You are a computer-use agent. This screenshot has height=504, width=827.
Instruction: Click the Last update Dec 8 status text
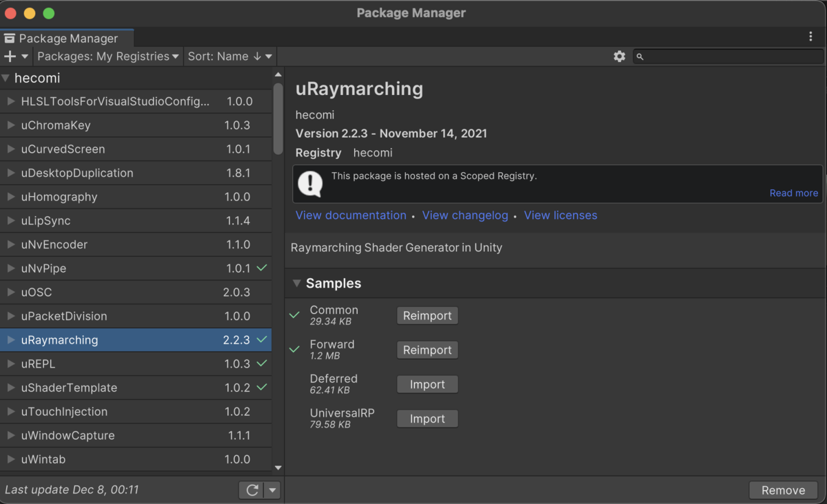tap(72, 490)
